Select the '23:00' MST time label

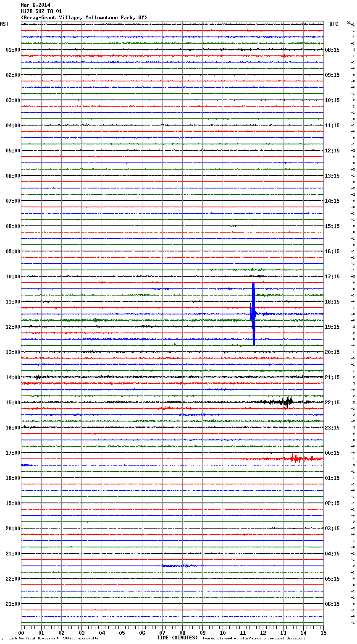[13, 604]
